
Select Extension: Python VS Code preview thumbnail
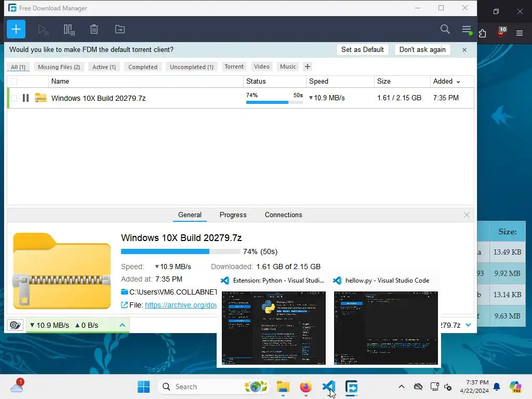tap(273, 328)
